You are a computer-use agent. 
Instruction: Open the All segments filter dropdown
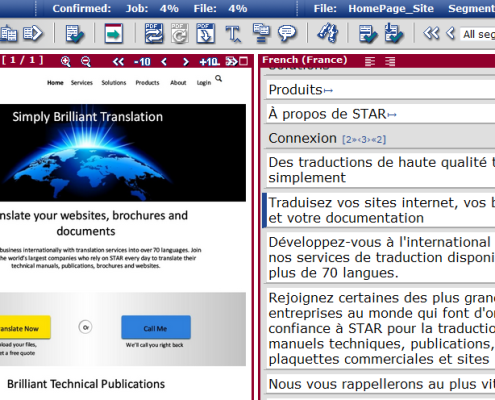pos(477,34)
